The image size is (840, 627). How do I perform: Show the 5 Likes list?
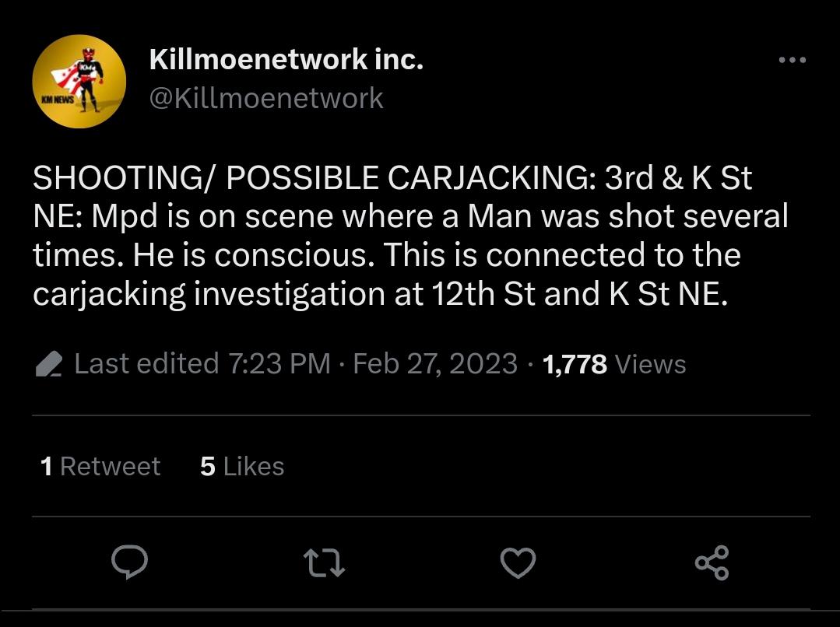(x=242, y=466)
